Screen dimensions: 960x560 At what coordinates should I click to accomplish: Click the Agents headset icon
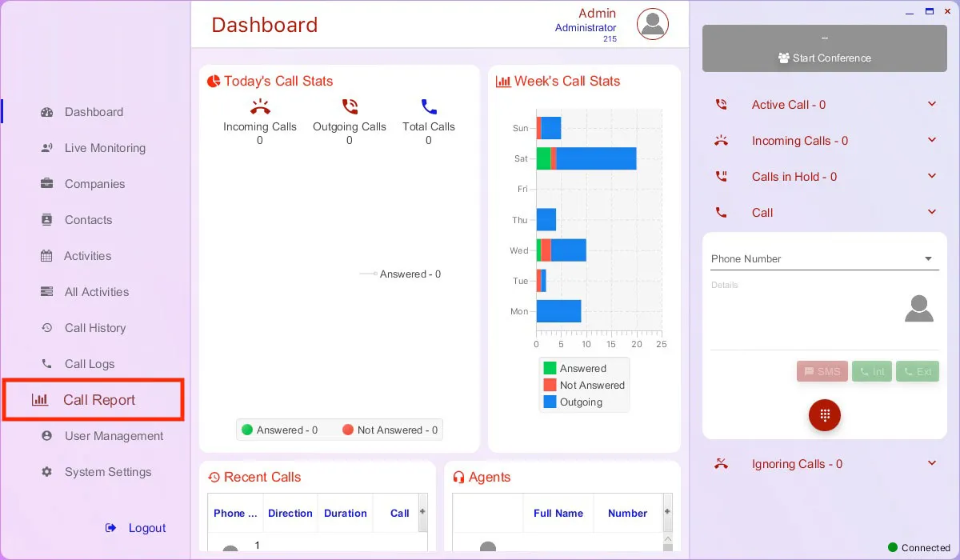[459, 478]
